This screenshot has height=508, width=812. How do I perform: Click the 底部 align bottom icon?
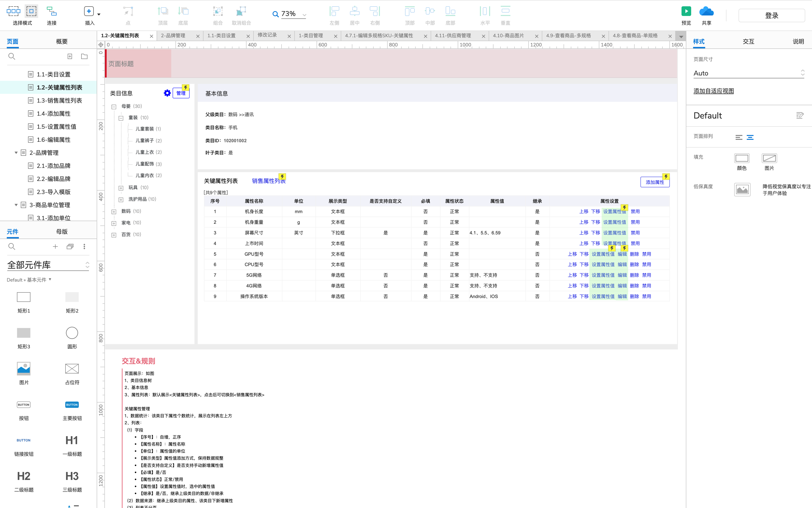pos(450,11)
